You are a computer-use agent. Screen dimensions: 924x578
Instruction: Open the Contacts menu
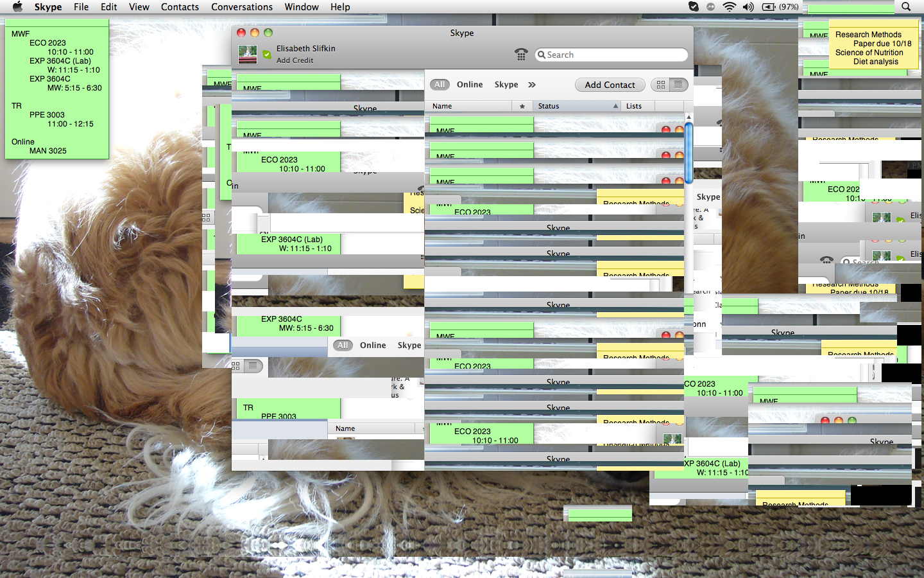pos(180,7)
